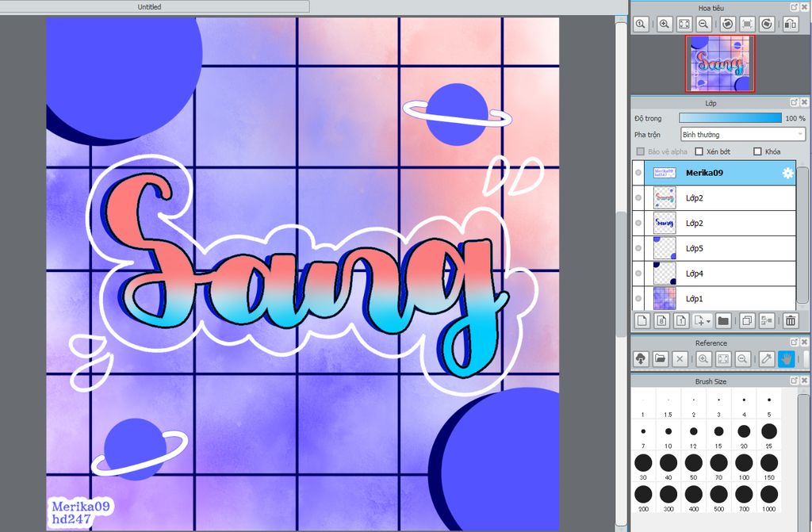Open the add special layer dropdown arrow

[708, 321]
